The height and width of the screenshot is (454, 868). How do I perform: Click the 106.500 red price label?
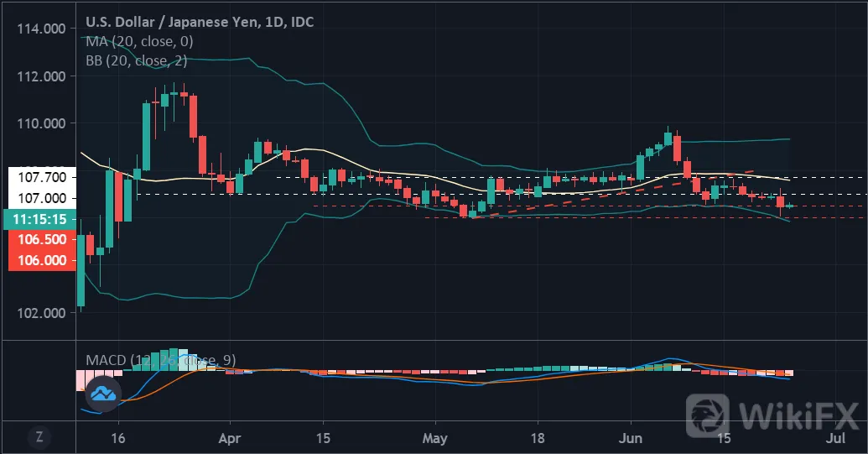42,240
